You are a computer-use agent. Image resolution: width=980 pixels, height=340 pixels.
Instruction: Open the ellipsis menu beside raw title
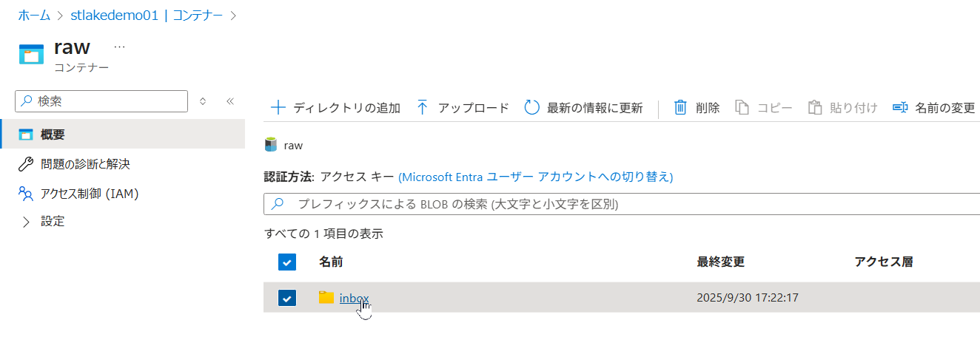119,47
